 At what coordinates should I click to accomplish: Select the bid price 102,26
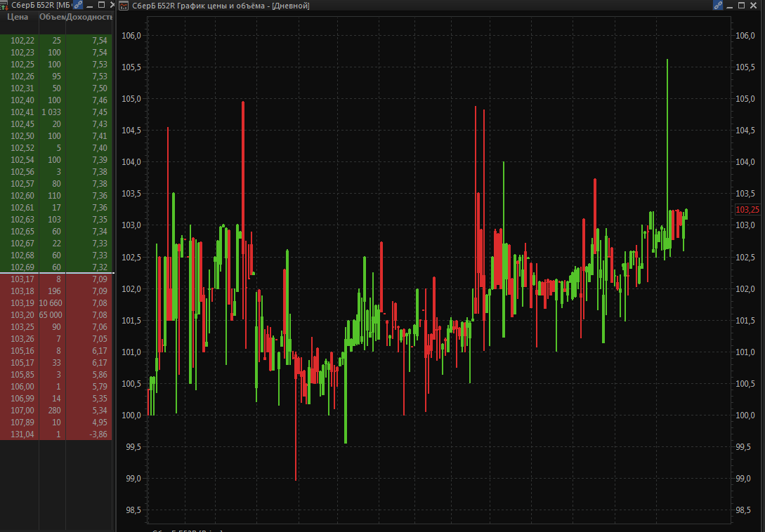point(22,77)
